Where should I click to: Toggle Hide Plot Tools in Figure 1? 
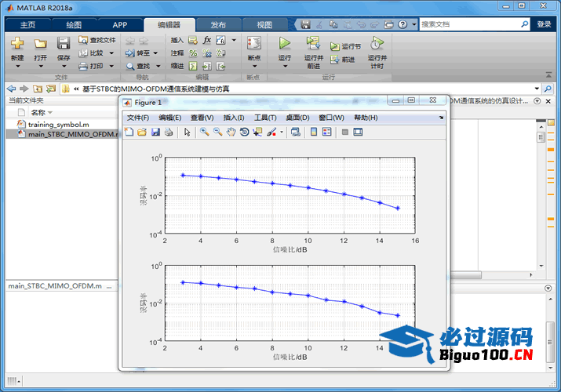pos(345,132)
